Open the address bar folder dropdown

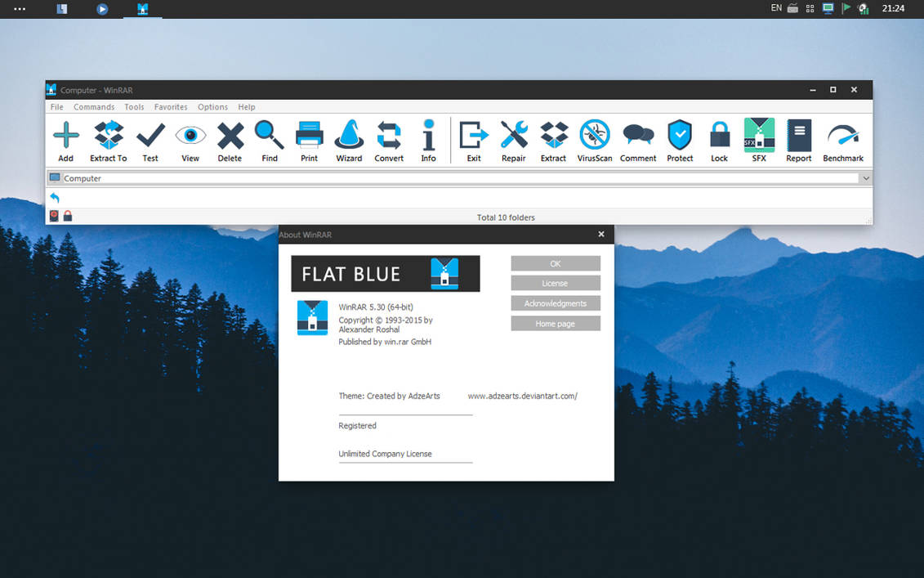[865, 177]
